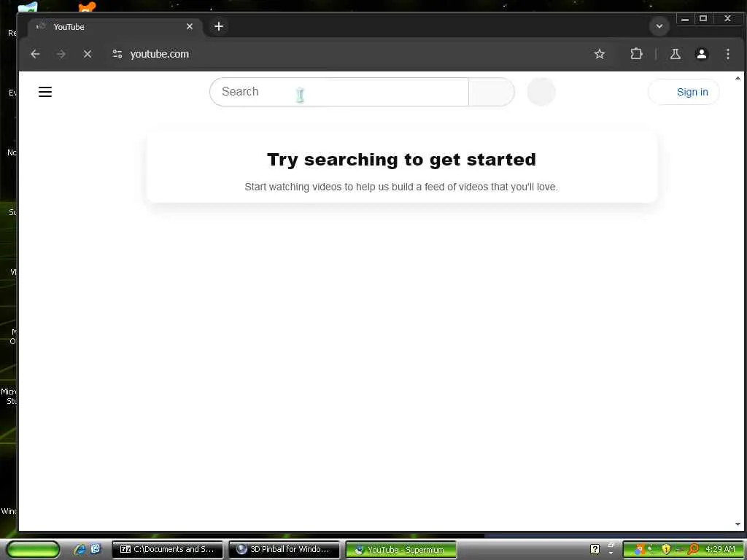Open the YouTube hamburger guide menu
The width and height of the screenshot is (747, 560).
point(45,92)
